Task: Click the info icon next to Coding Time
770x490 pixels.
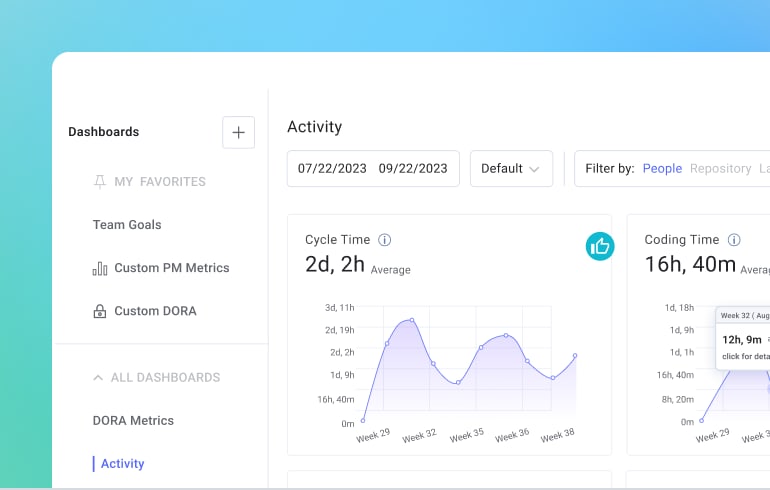Action: [734, 240]
